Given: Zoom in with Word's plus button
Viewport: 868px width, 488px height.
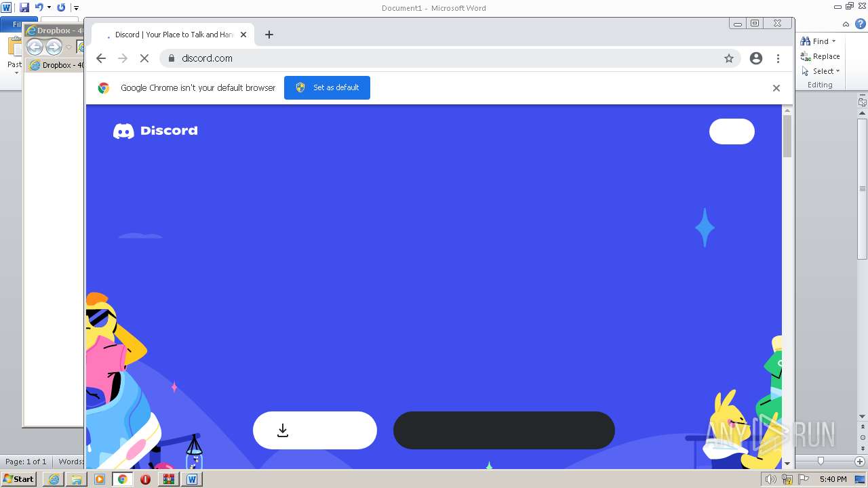Looking at the screenshot, I should click(859, 462).
